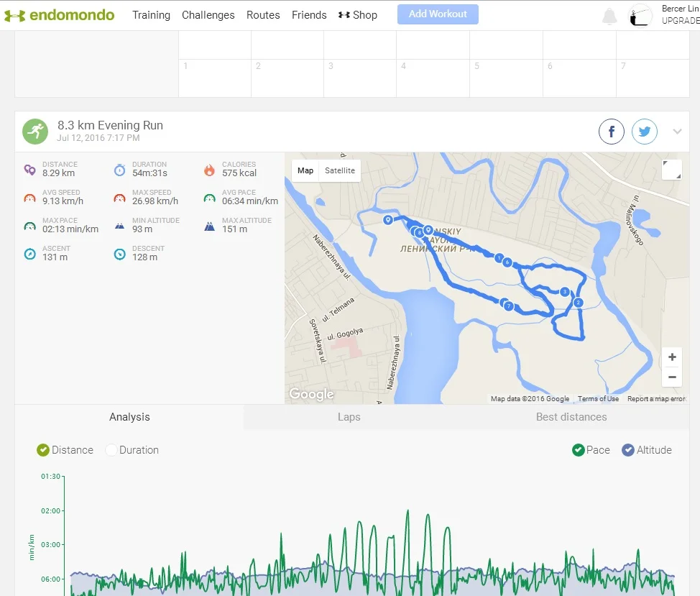Open the Best distances tab
This screenshot has width=700, height=596.
click(571, 417)
